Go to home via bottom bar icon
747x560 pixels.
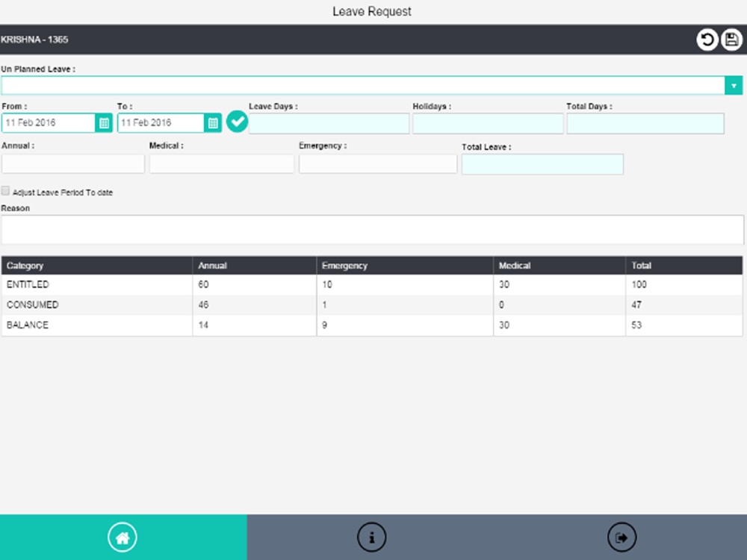123,538
